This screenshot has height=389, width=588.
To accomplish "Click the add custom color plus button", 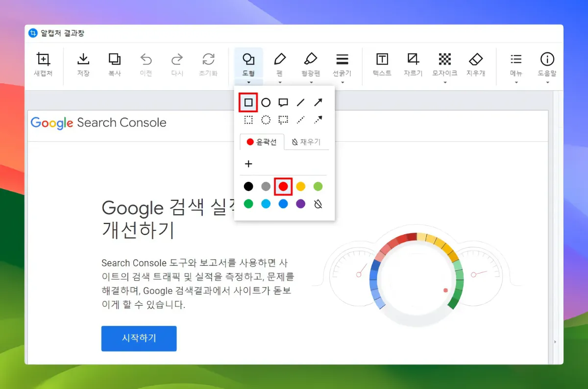I will pyautogui.click(x=248, y=164).
